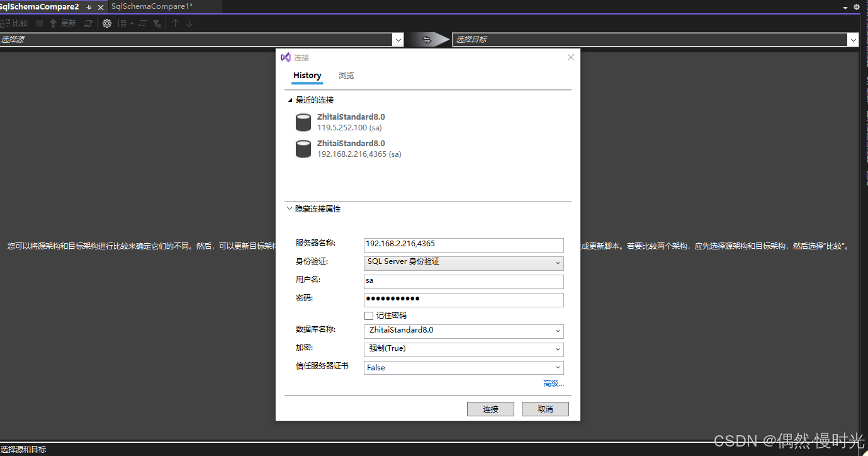Image resolution: width=868 pixels, height=456 pixels.
Task: Click database icon for 119.5.252.100 entry
Action: 303,122
